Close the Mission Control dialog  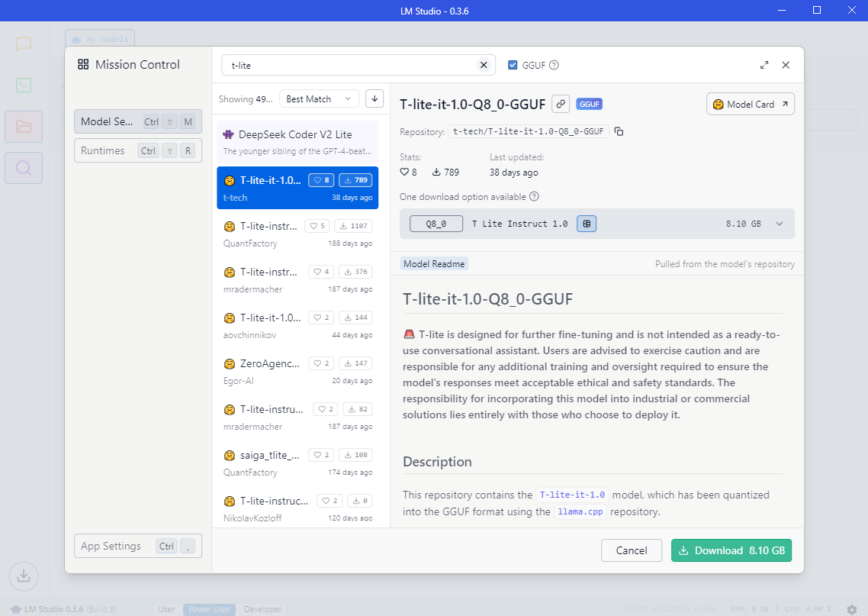pos(786,65)
